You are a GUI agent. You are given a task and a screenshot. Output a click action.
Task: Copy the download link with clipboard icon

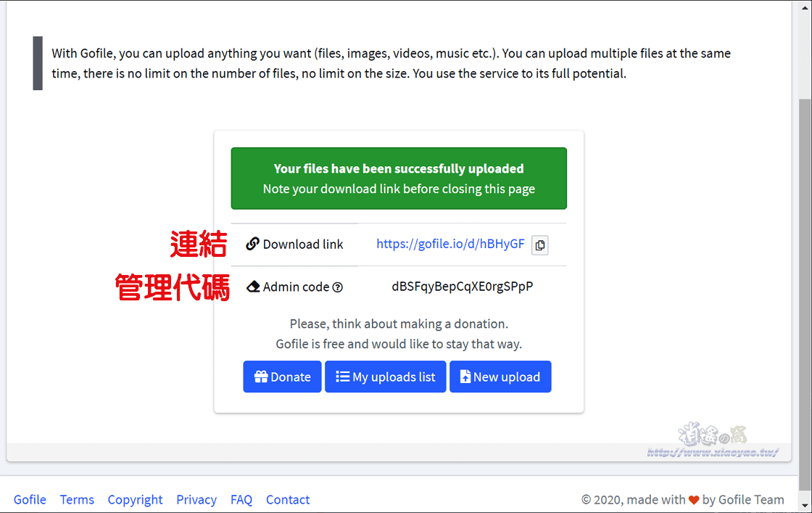(539, 245)
